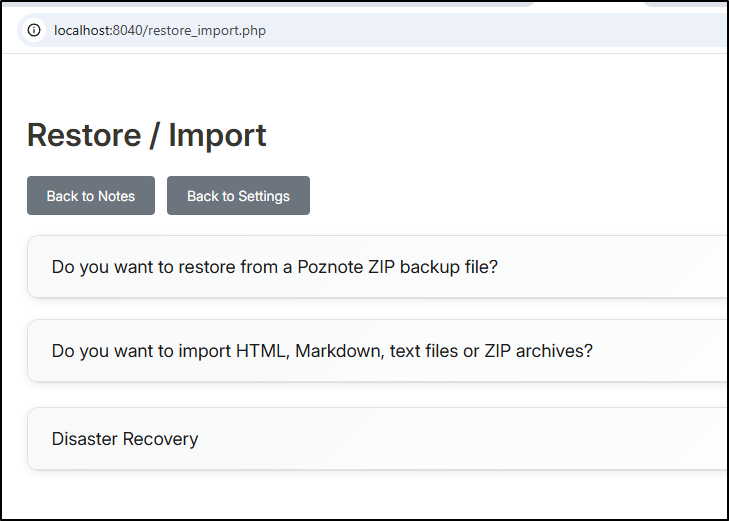Click the word "Notes" on the gray button

click(x=116, y=196)
